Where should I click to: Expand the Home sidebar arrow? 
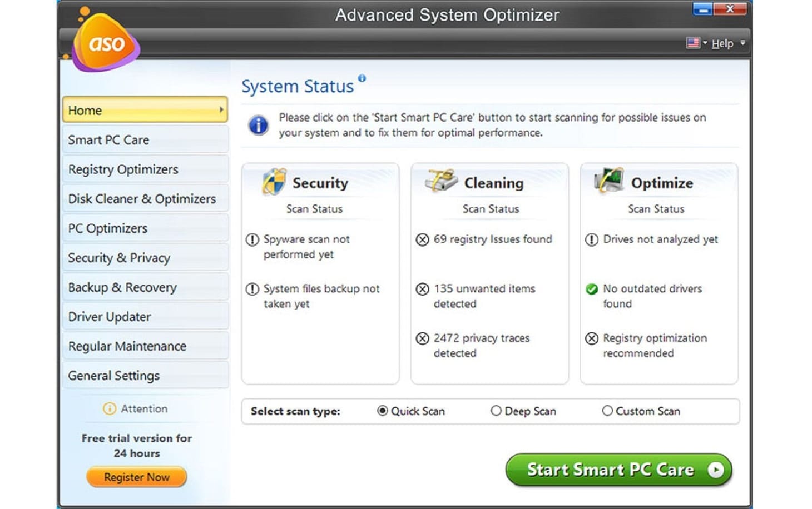tap(221, 110)
